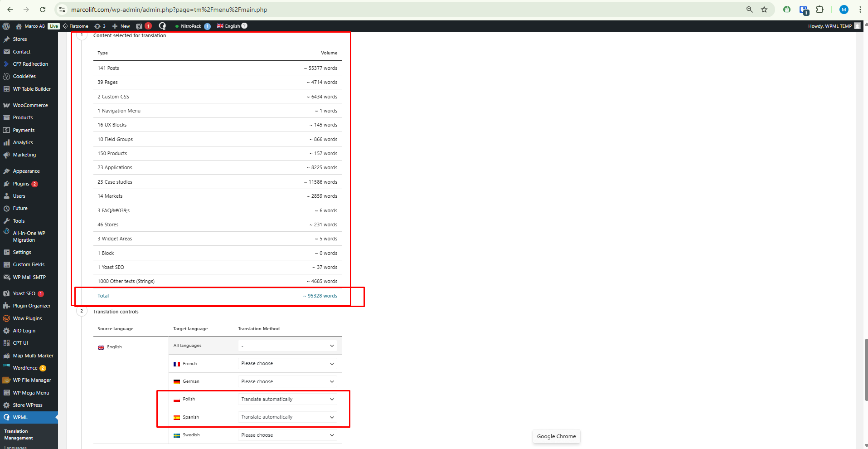This screenshot has height=449, width=868.
Task: Click the '~ 11586 words' volume value
Action: point(320,182)
